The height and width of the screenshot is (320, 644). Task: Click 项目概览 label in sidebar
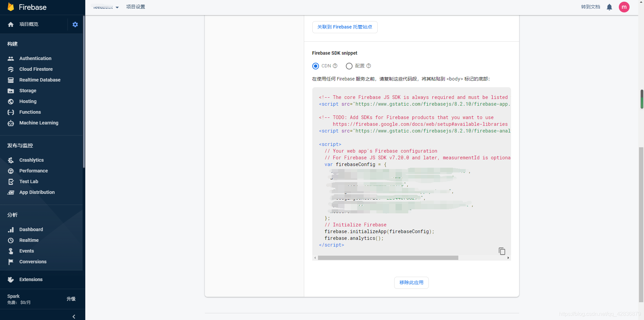point(29,24)
